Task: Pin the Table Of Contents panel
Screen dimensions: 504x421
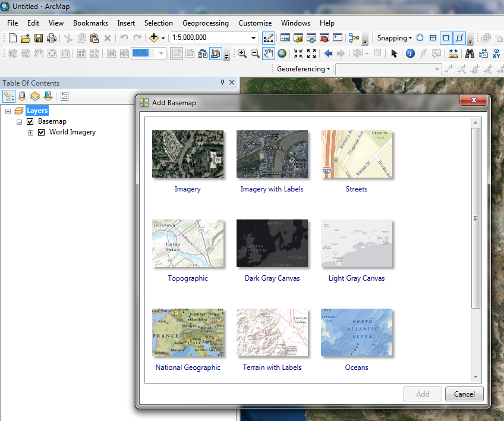Action: coord(222,82)
